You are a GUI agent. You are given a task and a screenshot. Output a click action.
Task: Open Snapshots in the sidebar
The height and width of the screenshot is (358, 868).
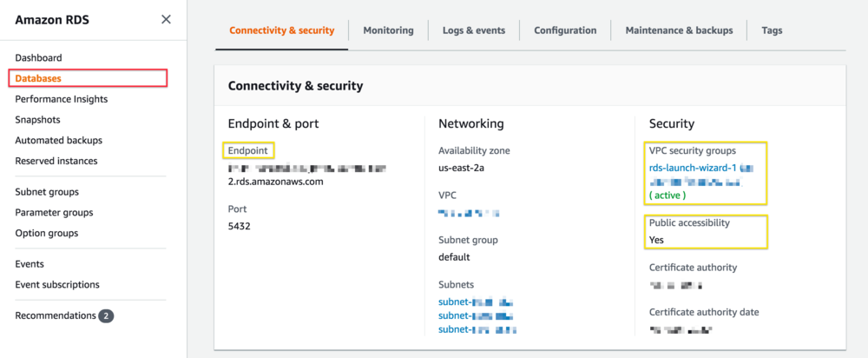click(x=37, y=120)
